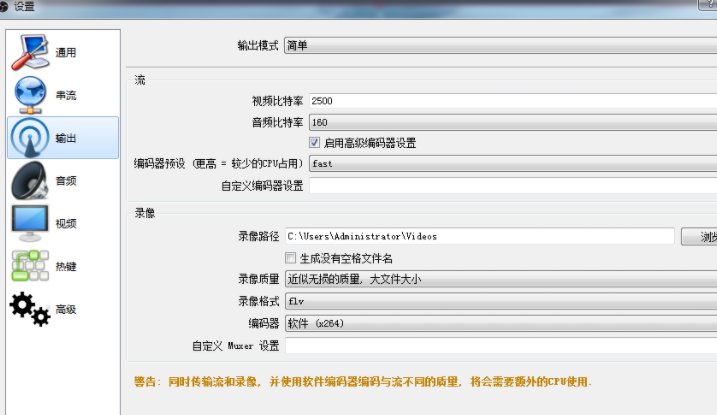717x415 pixels.
Task: Open the 输出模式 dropdown showing 简单
Action: (x=500, y=45)
